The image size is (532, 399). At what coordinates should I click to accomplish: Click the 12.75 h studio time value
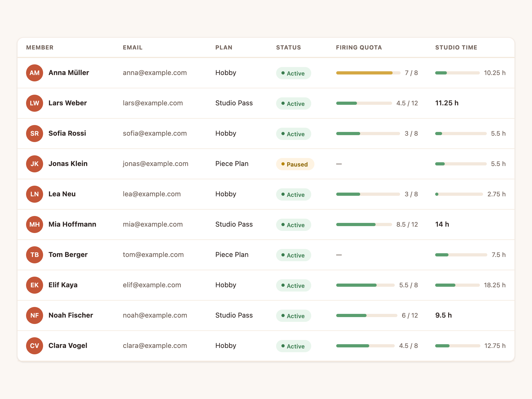495,346
